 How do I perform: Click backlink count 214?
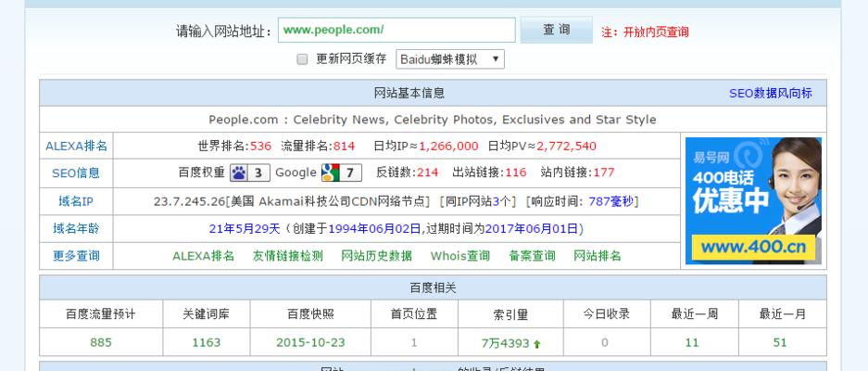[427, 173]
